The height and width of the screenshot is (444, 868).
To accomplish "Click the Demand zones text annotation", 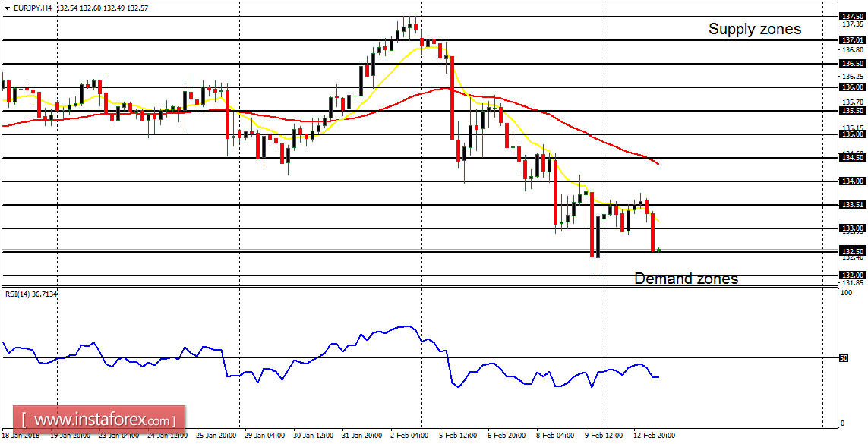I will point(686,279).
